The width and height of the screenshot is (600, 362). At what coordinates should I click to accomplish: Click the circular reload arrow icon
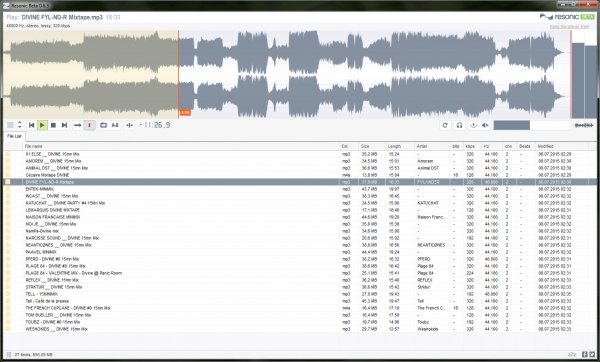(445, 125)
